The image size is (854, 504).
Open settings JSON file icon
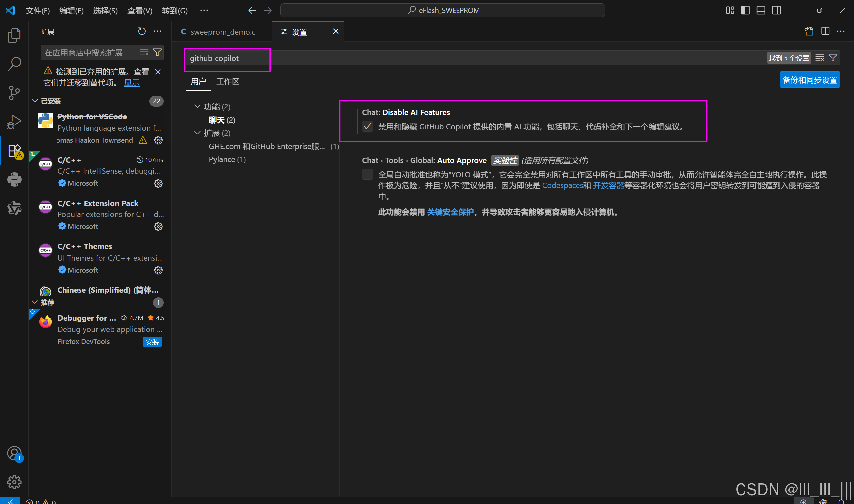click(x=809, y=31)
